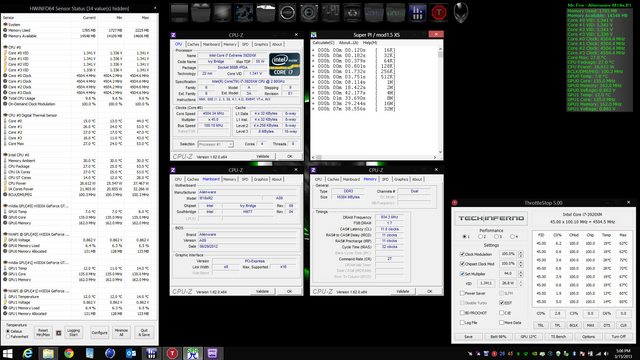Click the TS Bench button in ThrottleStop

(558, 337)
